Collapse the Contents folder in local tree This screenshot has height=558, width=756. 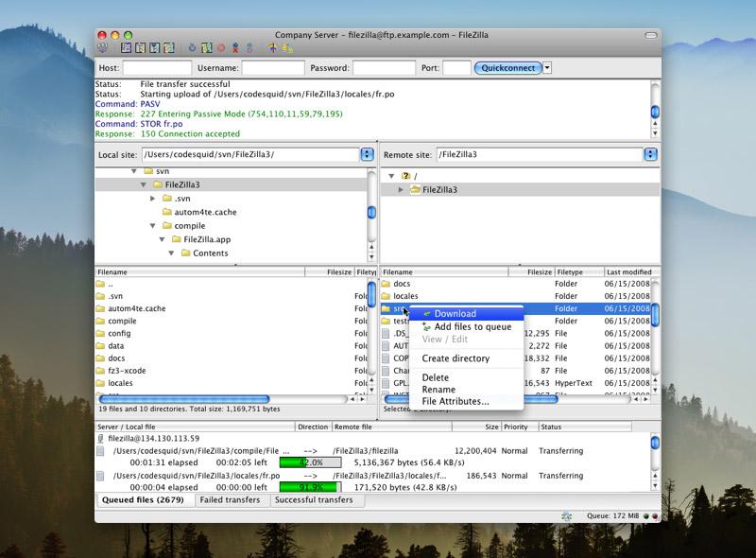(171, 253)
